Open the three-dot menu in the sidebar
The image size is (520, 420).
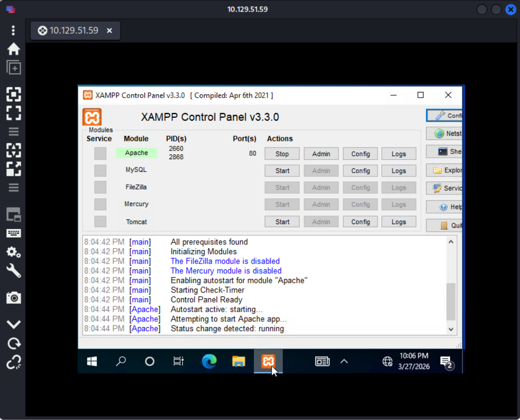pyautogui.click(x=13, y=30)
